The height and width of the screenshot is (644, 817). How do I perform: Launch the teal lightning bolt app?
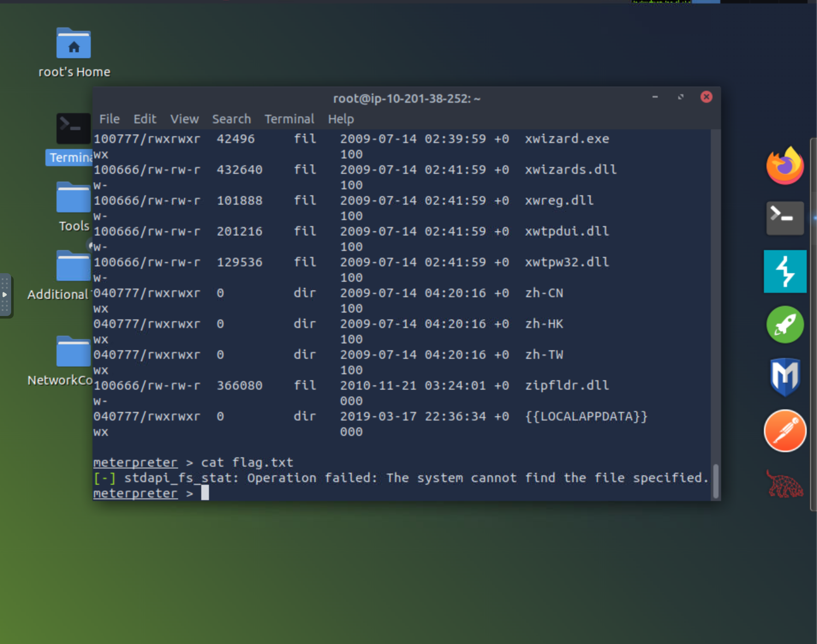click(785, 271)
